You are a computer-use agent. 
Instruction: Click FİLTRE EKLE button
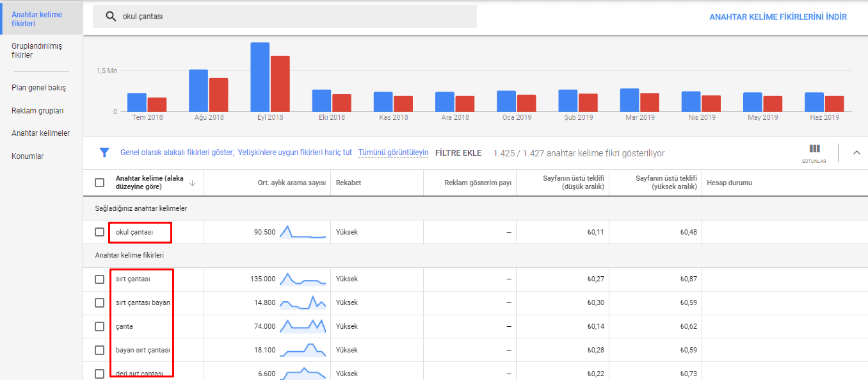pos(458,153)
